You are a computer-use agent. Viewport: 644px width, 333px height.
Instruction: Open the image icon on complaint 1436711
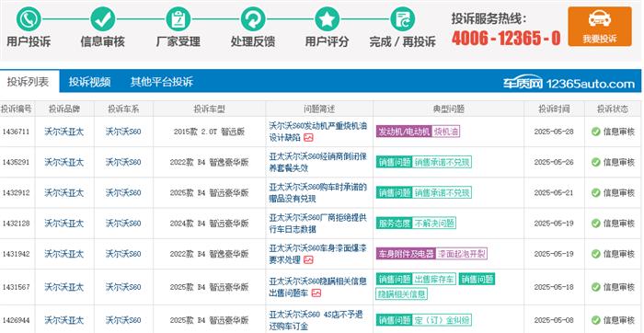click(308, 138)
